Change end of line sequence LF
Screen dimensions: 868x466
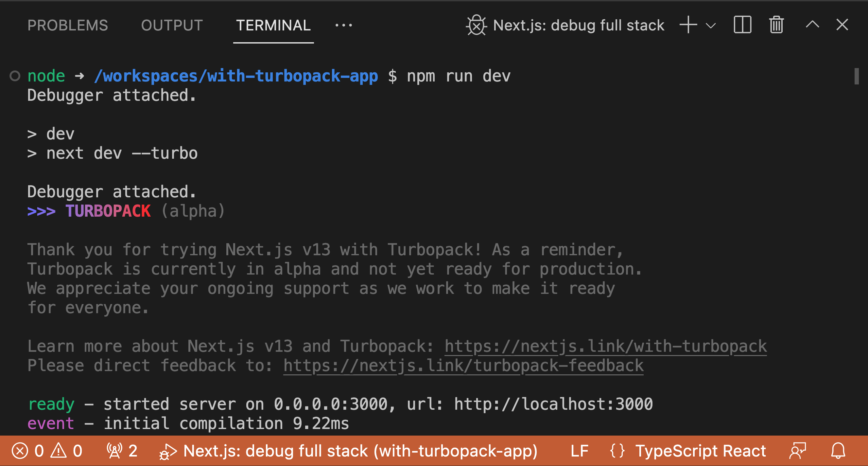click(x=579, y=451)
